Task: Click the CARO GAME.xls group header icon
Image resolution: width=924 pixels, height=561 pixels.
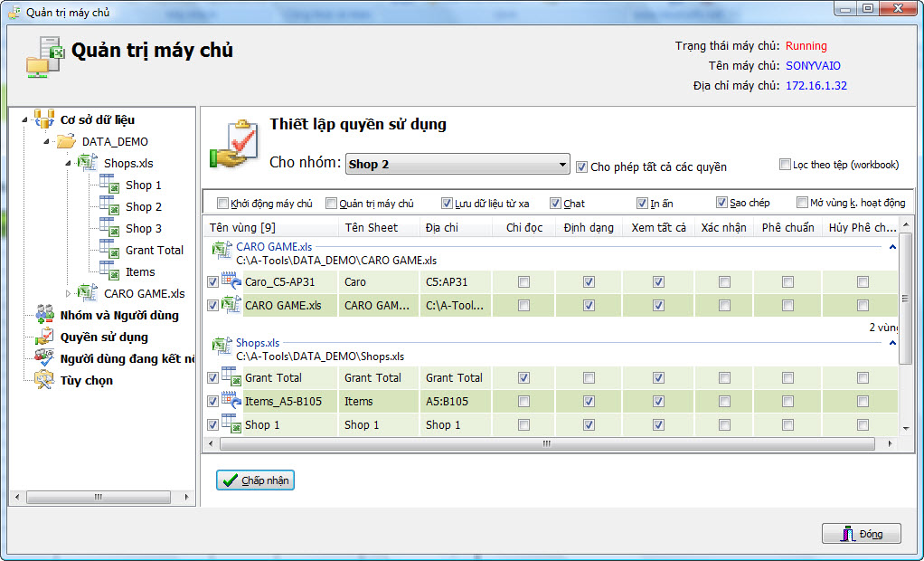Action: [x=222, y=250]
